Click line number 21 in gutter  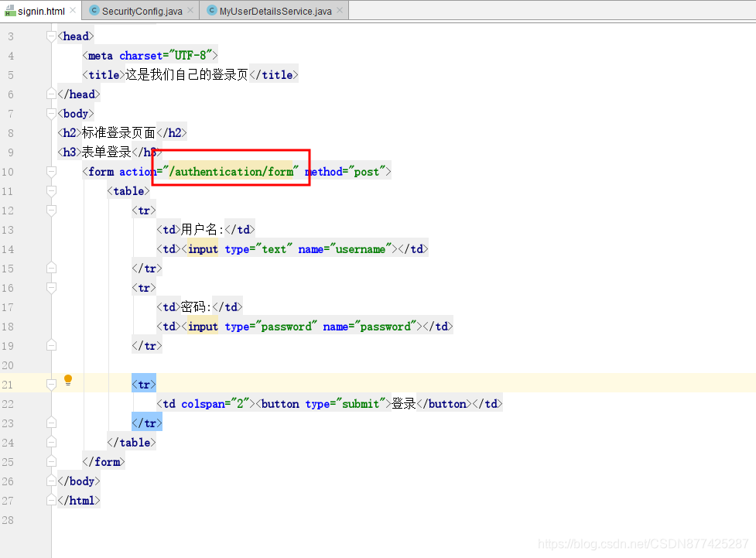(x=8, y=385)
